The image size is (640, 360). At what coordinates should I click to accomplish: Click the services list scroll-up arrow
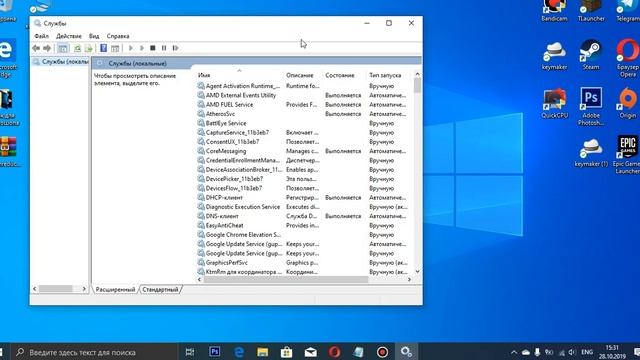[417, 74]
